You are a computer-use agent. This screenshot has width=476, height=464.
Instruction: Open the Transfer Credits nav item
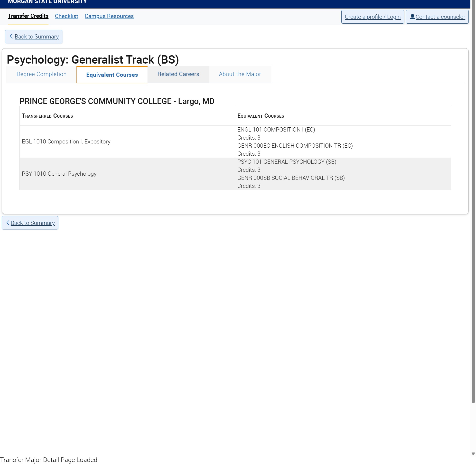28,16
